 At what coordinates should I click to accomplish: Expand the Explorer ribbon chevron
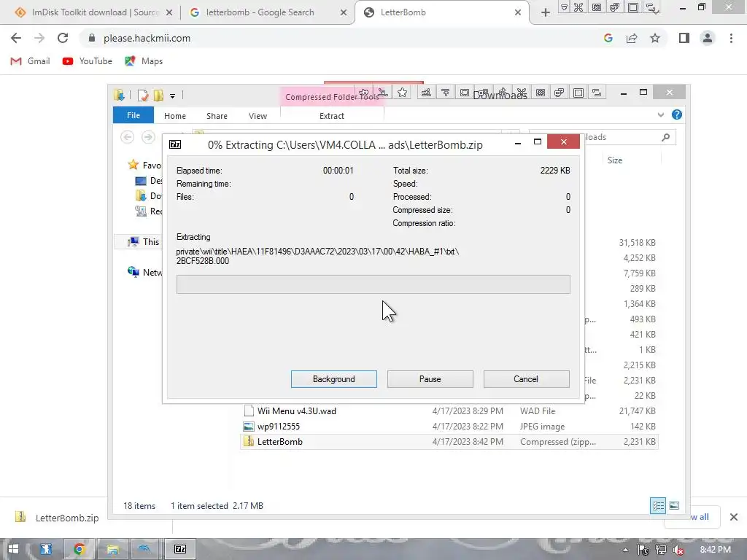(660, 114)
